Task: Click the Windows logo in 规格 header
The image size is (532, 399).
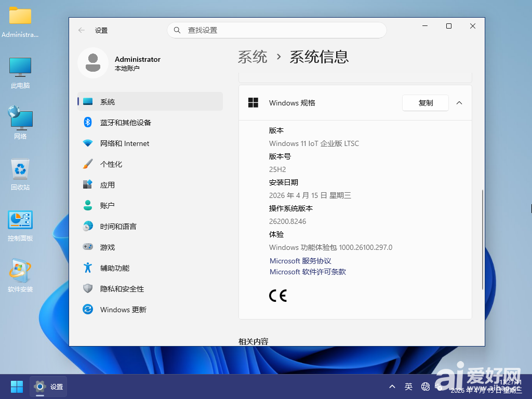Action: coord(253,102)
